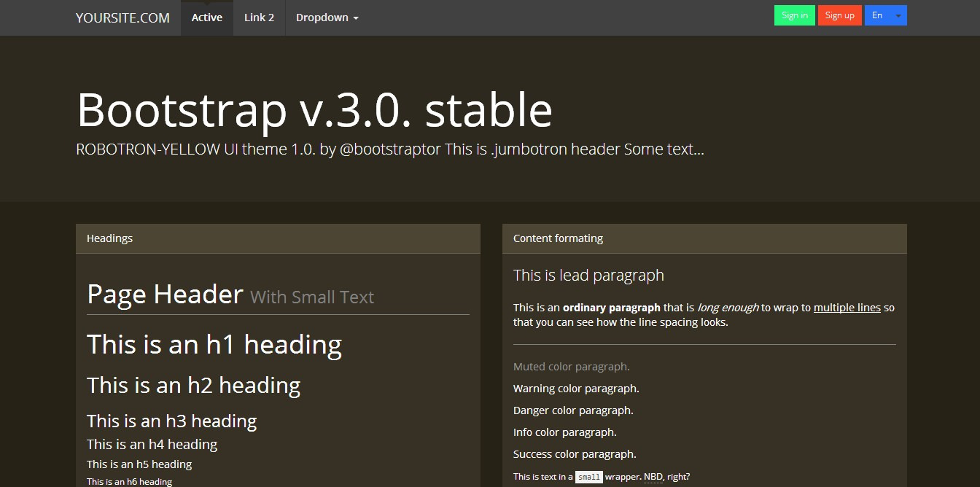
Task: Open the Link 2 nav item
Action: coord(259,17)
